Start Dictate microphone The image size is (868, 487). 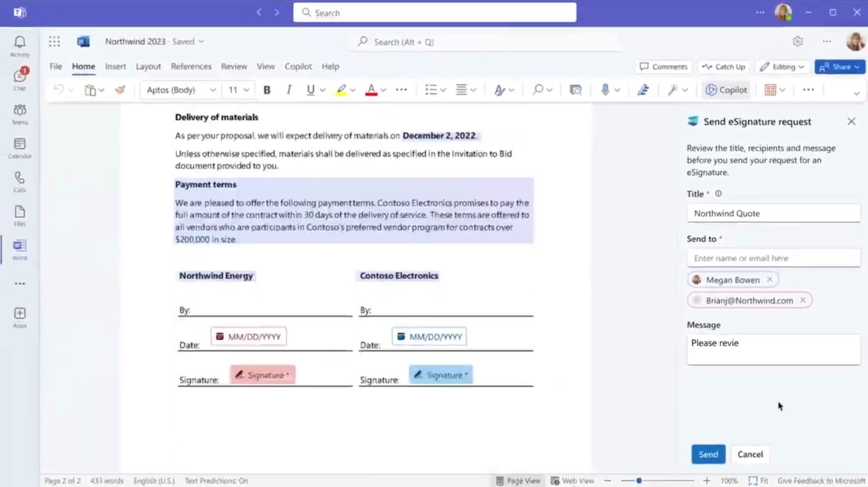tap(605, 89)
